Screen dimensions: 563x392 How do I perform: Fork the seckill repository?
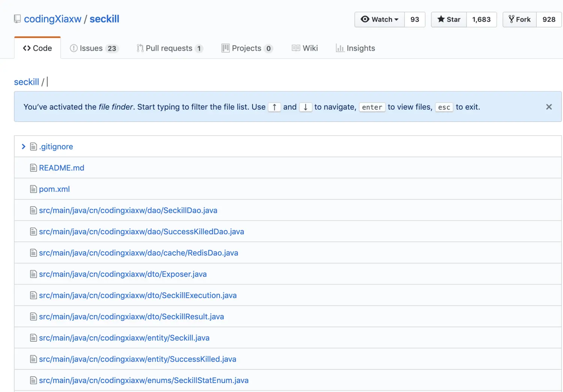[x=519, y=20]
